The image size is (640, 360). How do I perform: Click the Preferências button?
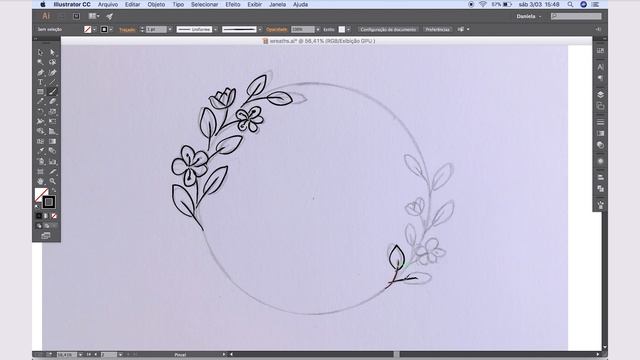(x=437, y=29)
